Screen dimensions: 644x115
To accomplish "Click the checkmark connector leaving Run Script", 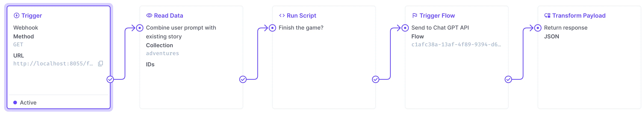I will pos(376,80).
